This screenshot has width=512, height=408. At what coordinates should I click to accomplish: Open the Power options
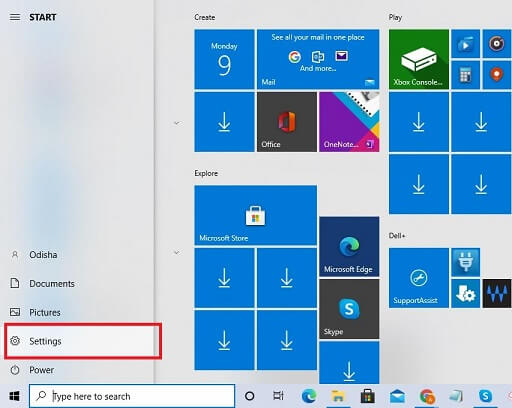tap(78, 370)
